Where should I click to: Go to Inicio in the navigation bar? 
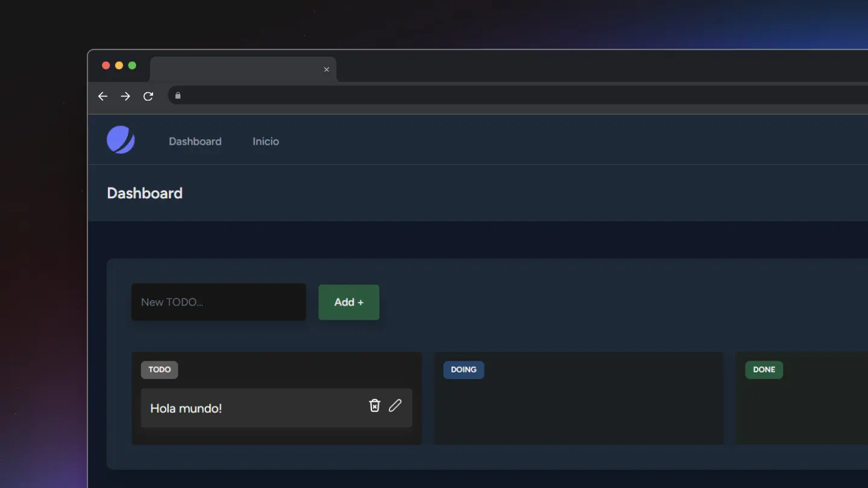tap(266, 142)
